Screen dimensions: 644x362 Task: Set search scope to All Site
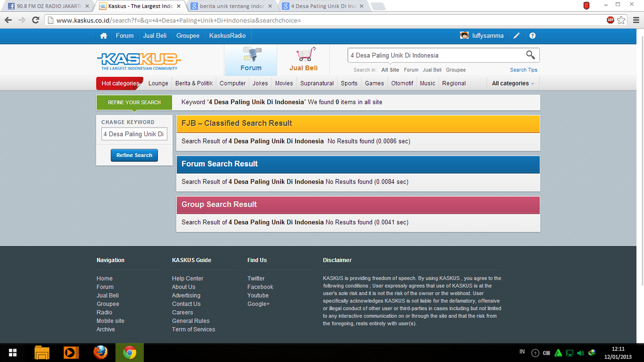(x=390, y=70)
